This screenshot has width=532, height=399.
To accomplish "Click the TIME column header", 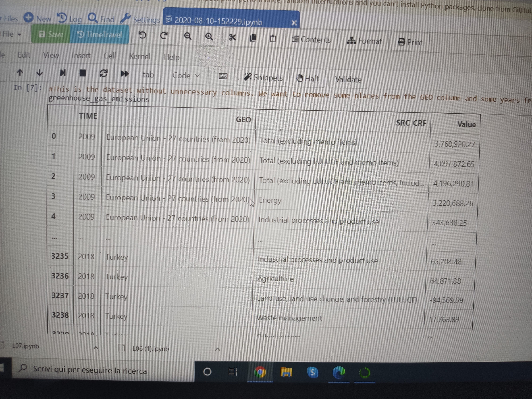I will (x=88, y=116).
